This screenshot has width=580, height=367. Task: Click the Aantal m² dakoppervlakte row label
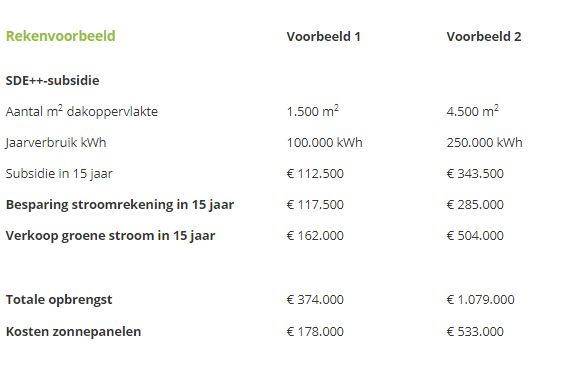(82, 111)
